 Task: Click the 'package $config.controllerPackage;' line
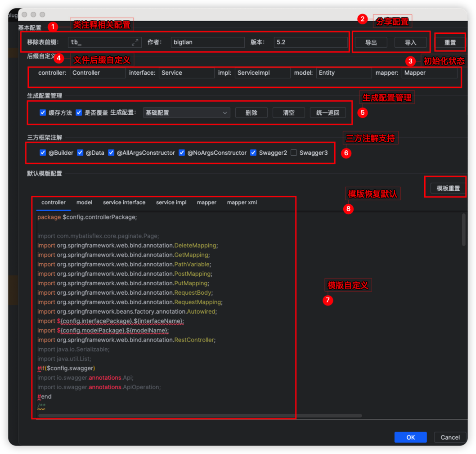coord(87,217)
